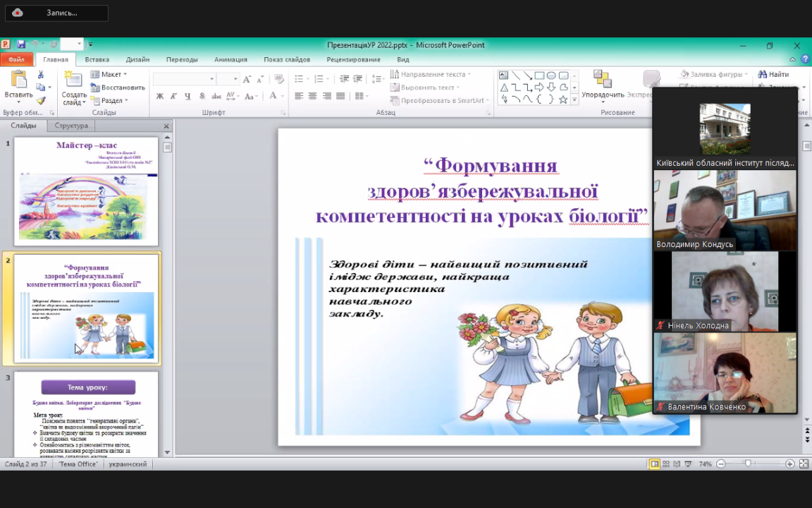Open Выровнять текст dropdown
This screenshot has height=508, width=812.
click(x=425, y=87)
